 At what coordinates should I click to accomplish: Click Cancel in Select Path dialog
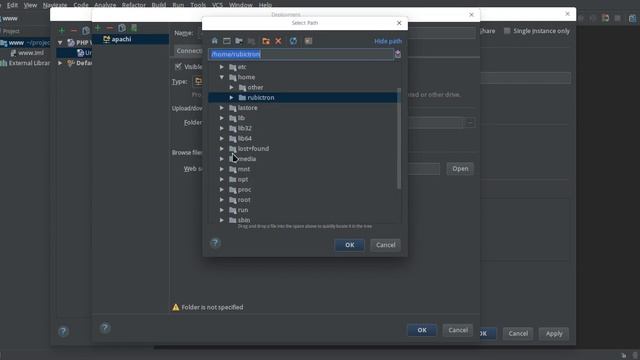coord(385,245)
